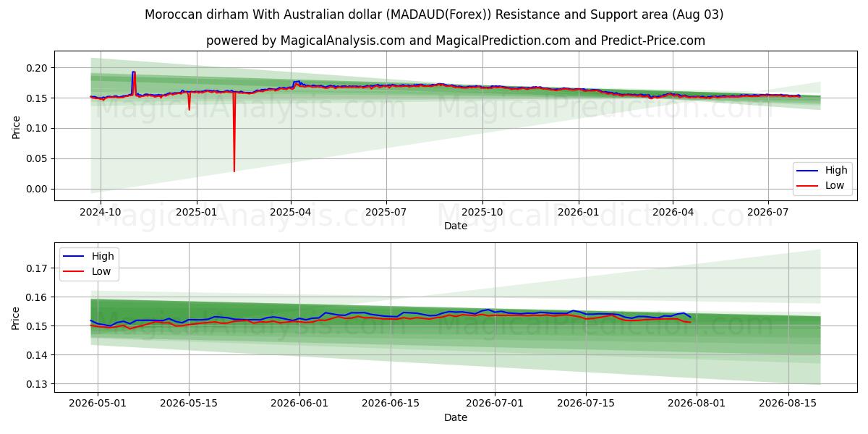Click 'High' in the top chart legend
The image size is (868, 434).
(x=836, y=171)
